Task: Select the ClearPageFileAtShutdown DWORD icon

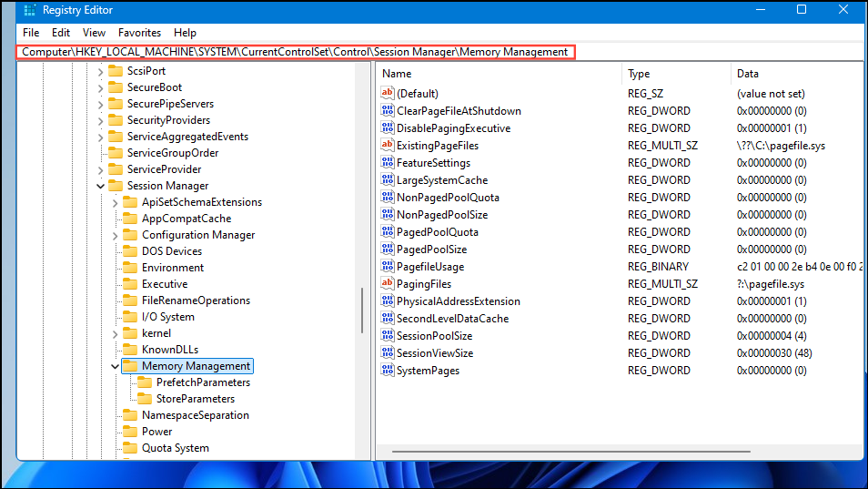Action: point(387,110)
